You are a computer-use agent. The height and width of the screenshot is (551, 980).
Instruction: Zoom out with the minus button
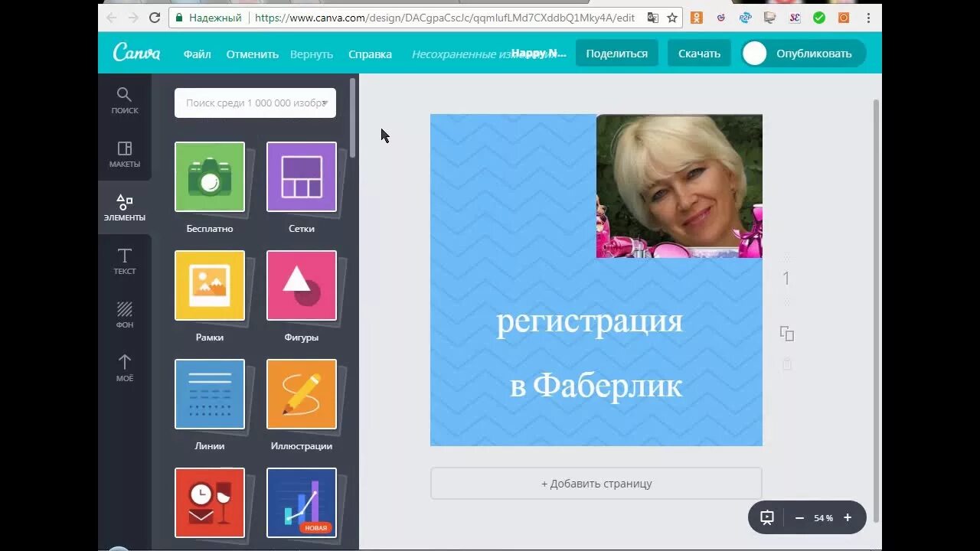click(x=799, y=518)
